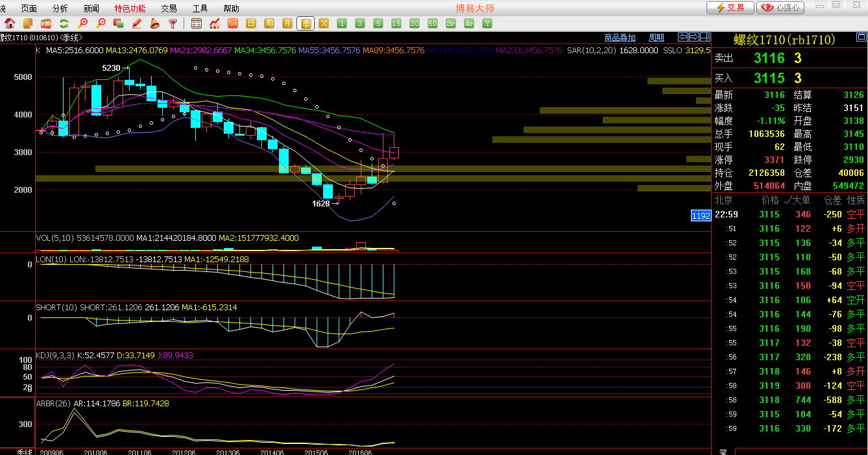Viewport: 868px width, 455px height.
Task: Click the right arrow chart navigation icon
Action: tap(693, 37)
